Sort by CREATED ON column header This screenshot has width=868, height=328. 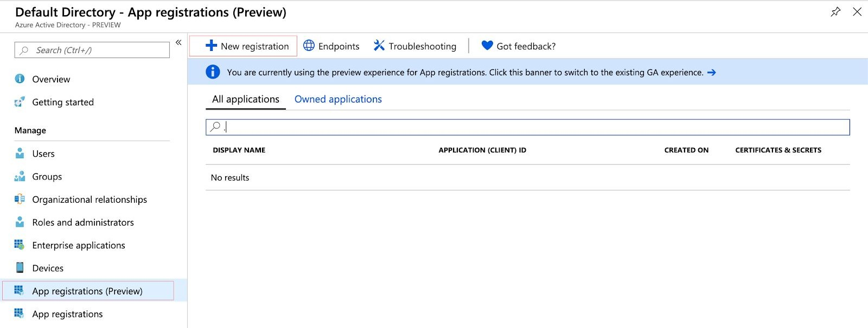686,150
